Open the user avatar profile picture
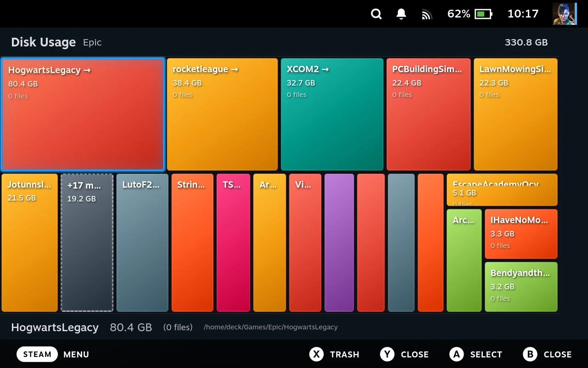The width and height of the screenshot is (588, 368). tap(564, 14)
